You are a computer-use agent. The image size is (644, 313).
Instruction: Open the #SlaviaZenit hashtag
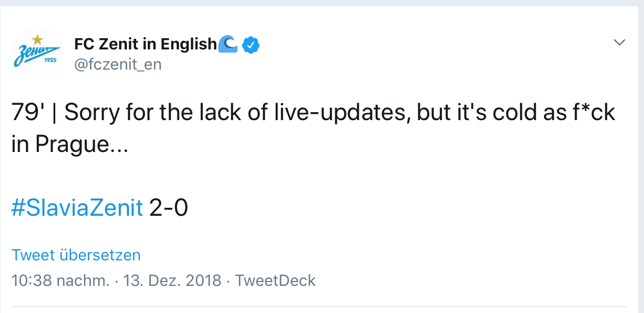tap(78, 208)
